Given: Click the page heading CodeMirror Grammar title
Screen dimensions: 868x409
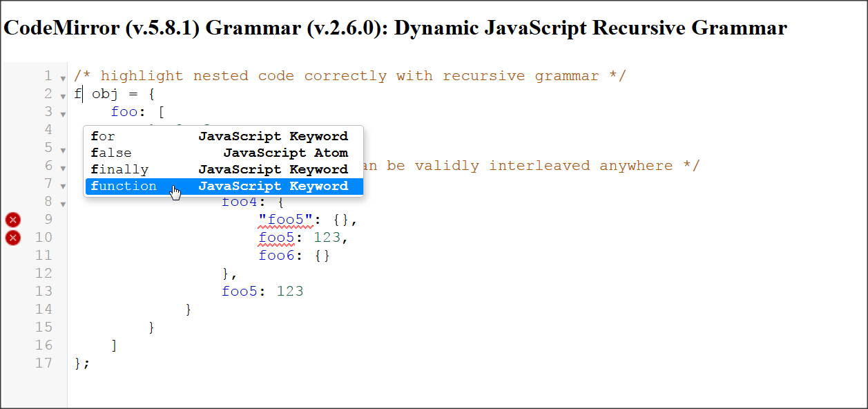Looking at the screenshot, I should click(x=396, y=28).
